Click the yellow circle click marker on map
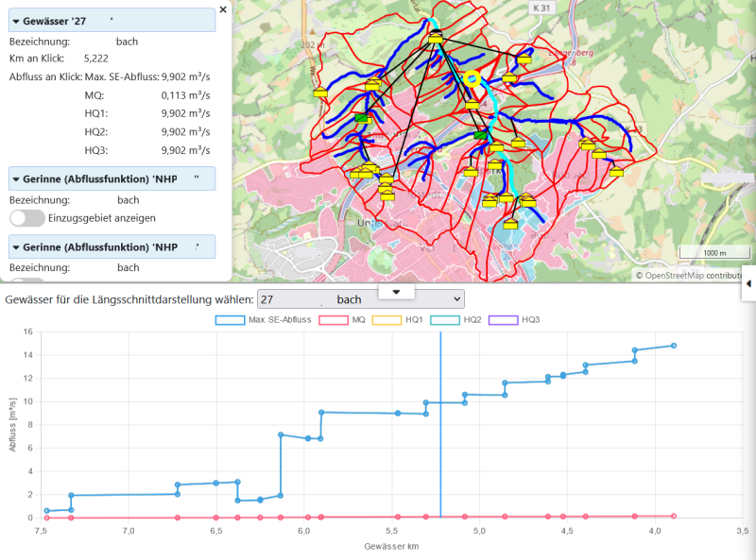The image size is (756, 560). (x=473, y=80)
